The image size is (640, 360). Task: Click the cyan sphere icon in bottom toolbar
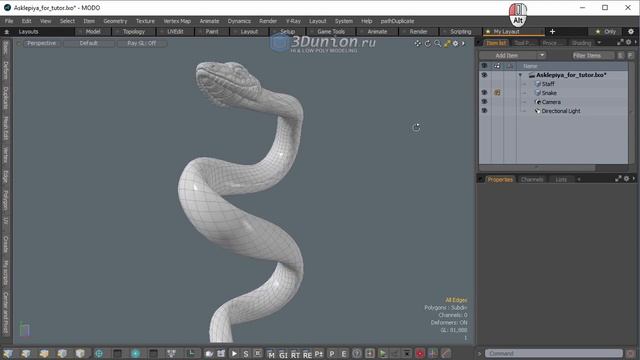[x=136, y=353]
